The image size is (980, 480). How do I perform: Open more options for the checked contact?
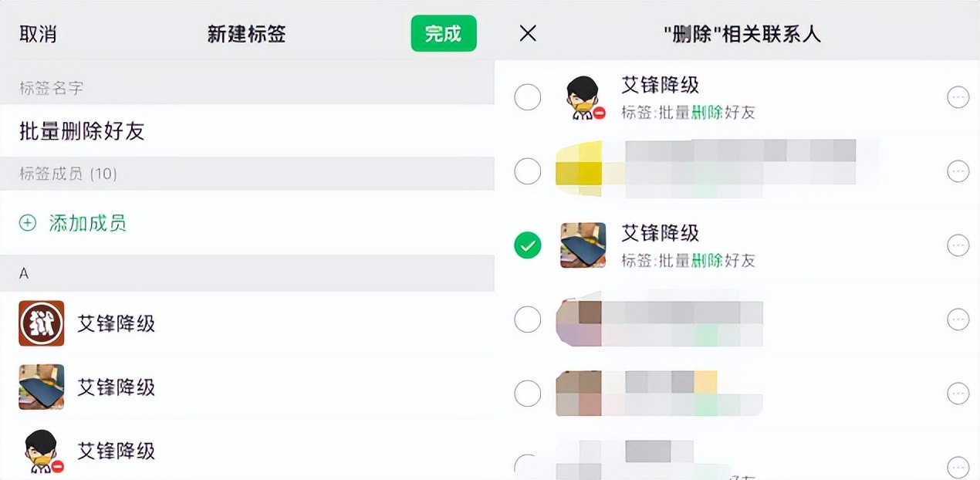[958, 245]
